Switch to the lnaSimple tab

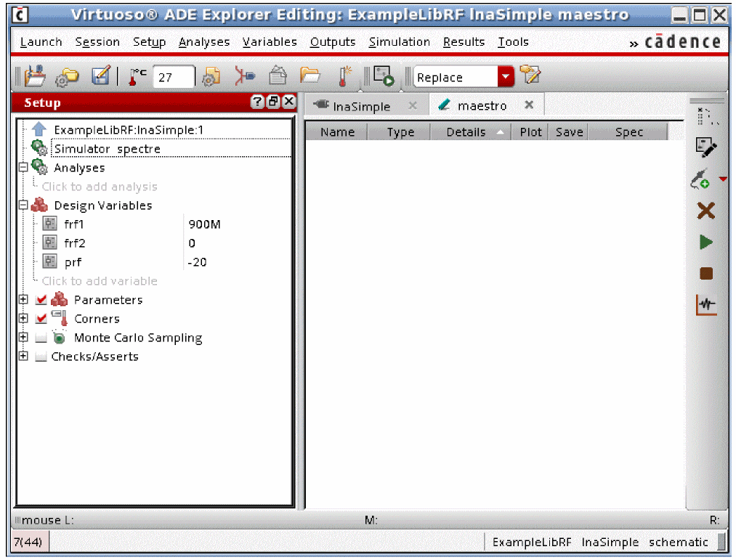click(x=361, y=106)
